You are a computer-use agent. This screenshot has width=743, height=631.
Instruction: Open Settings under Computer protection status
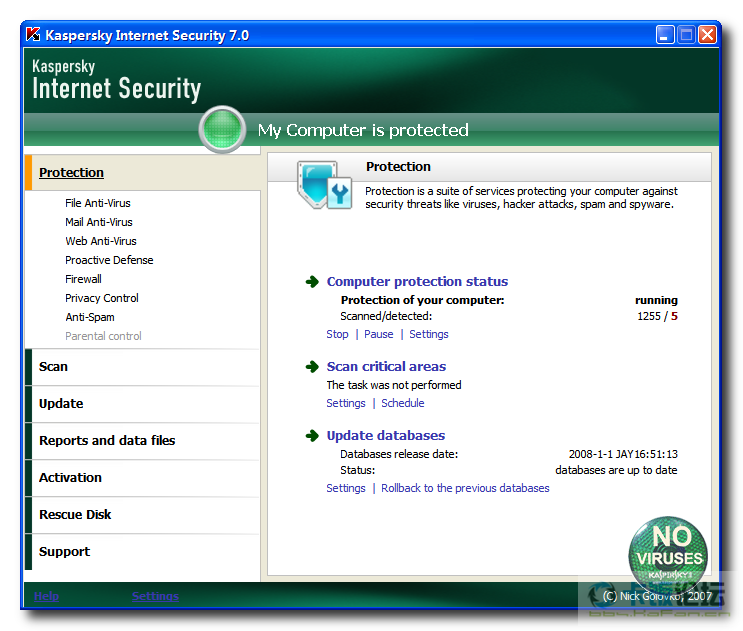click(x=428, y=334)
